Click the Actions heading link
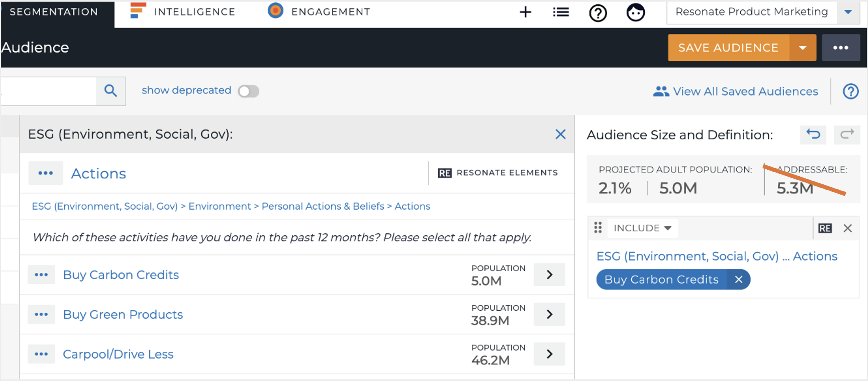The height and width of the screenshot is (381, 868). click(x=98, y=174)
